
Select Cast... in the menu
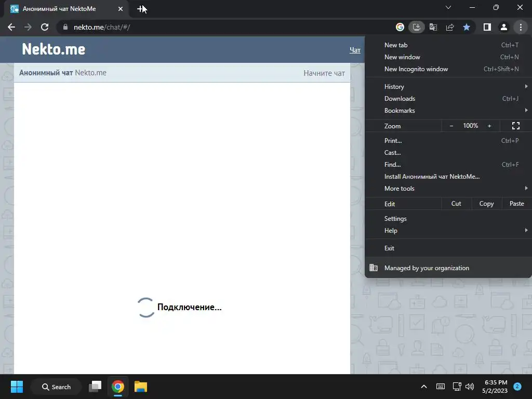point(448,153)
